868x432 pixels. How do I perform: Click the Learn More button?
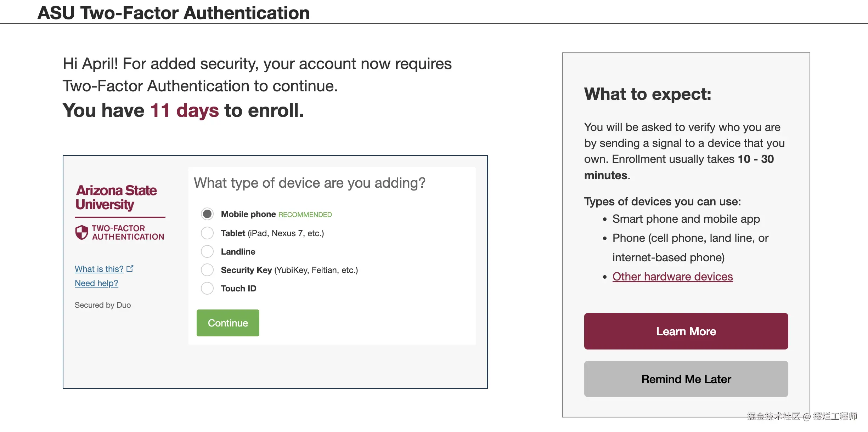click(686, 331)
